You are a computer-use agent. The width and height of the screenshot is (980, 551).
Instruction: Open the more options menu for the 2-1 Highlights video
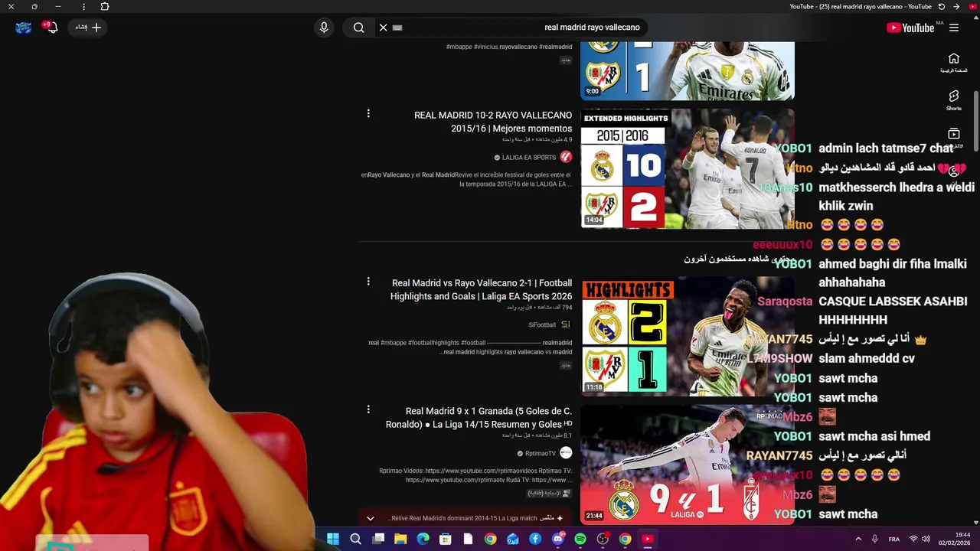[368, 282]
